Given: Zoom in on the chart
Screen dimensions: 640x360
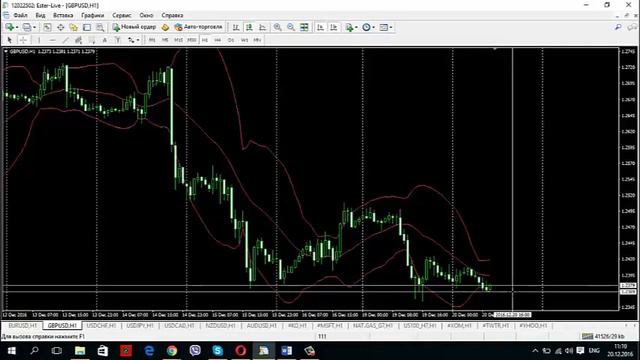Looking at the screenshot, I should [x=278, y=27].
